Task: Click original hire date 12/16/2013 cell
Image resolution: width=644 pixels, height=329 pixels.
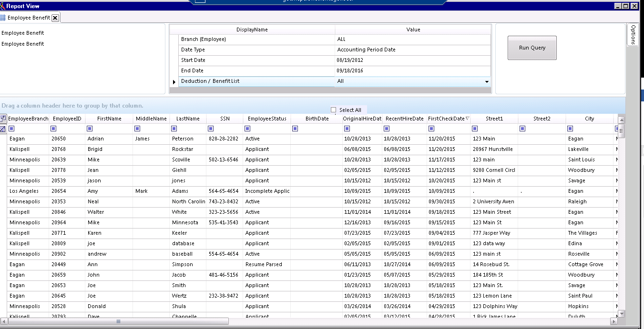Action: tap(362, 222)
